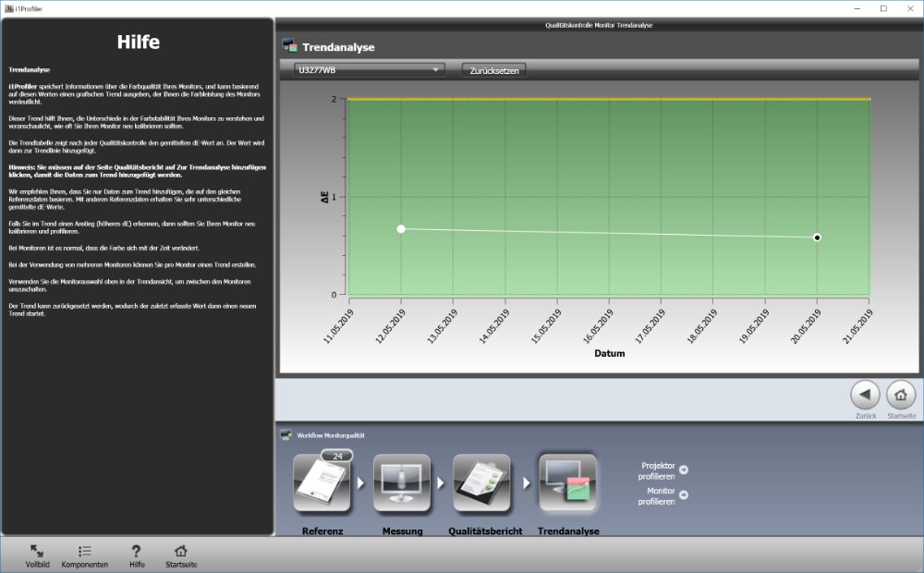Open the U3277WB monitor dropdown
Image resolution: width=924 pixels, height=573 pixels.
pyautogui.click(x=369, y=69)
